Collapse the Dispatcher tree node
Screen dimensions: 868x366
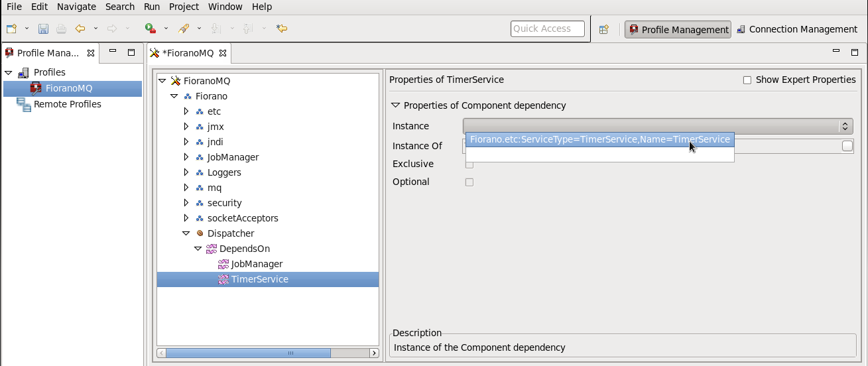(x=186, y=233)
